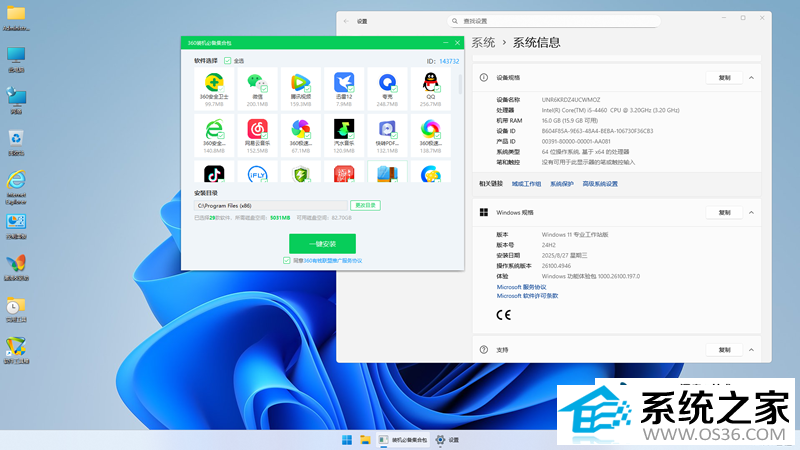Collapse the 设备规格 section chevron
The height and width of the screenshot is (450, 800).
coord(752,78)
